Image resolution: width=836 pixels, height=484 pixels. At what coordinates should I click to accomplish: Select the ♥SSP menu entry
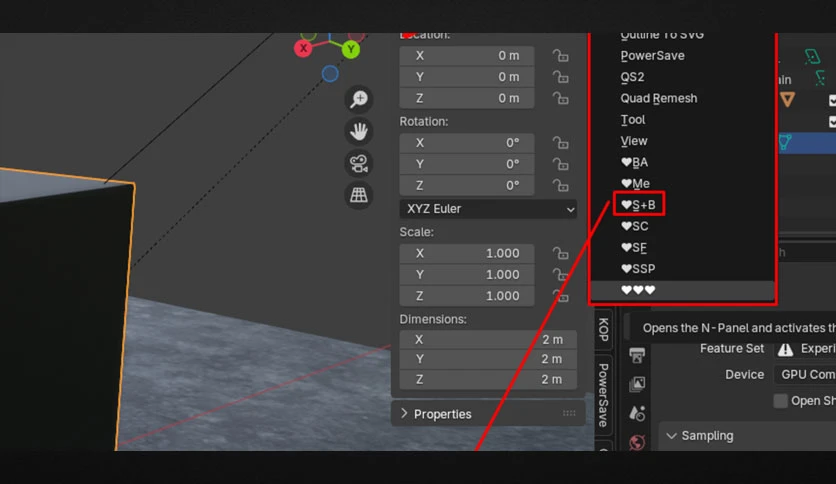638,269
